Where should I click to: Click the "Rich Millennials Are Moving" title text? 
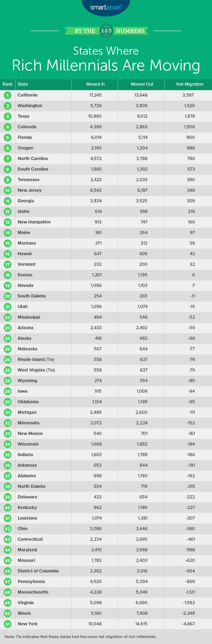[106, 66]
